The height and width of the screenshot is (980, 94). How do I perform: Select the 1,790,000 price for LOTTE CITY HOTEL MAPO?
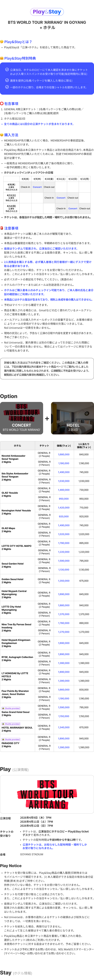point(64,543)
